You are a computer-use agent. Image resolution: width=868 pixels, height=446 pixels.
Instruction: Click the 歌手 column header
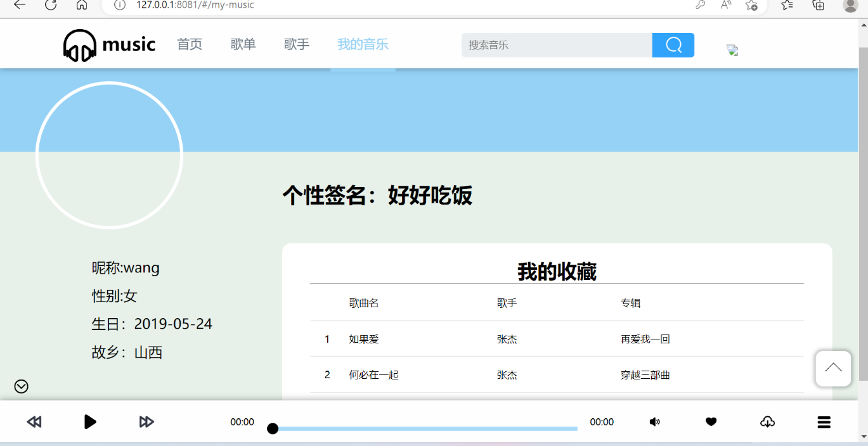507,303
